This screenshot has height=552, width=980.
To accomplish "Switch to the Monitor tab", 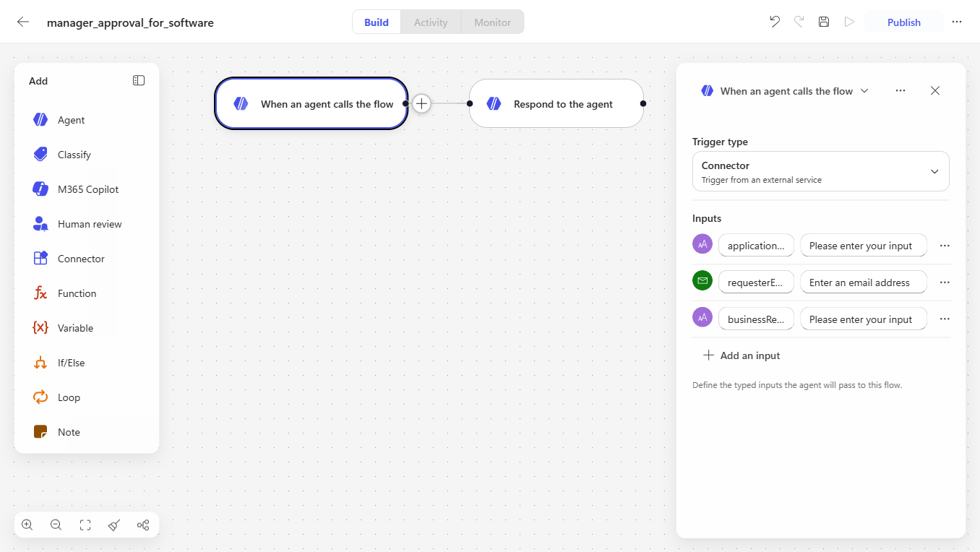I will (x=493, y=22).
